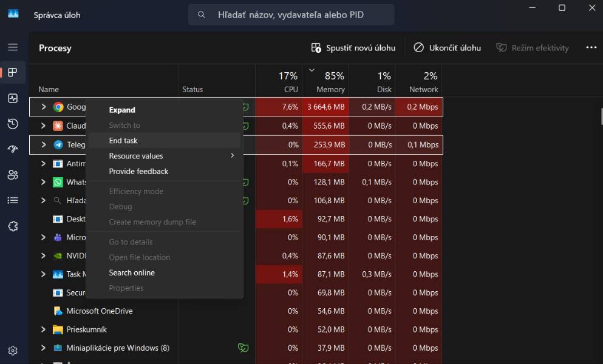The width and height of the screenshot is (603, 364).
Task: Choose Expand in the context menu
Action: point(165,110)
